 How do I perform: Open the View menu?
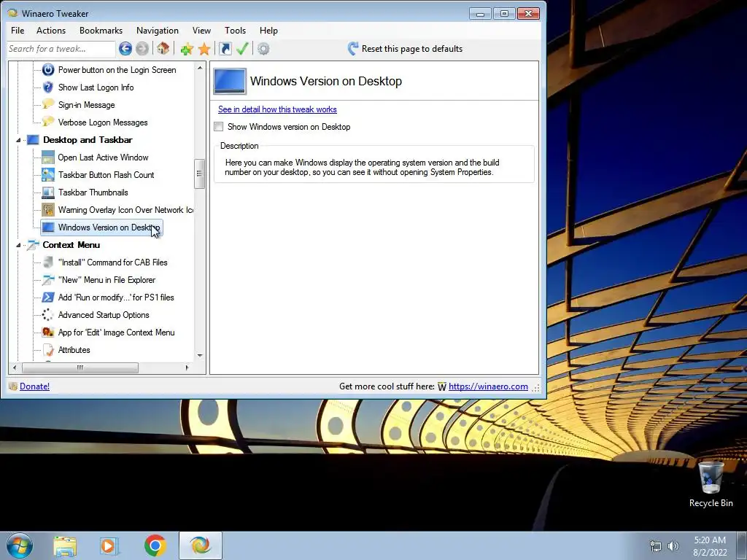tap(201, 31)
